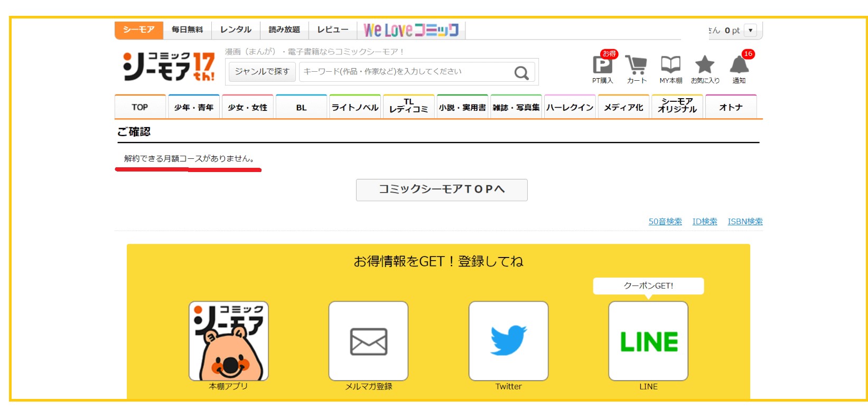Click the コミックシーモア 17th logo
Viewport: 868px width, 419px height.
click(x=169, y=66)
